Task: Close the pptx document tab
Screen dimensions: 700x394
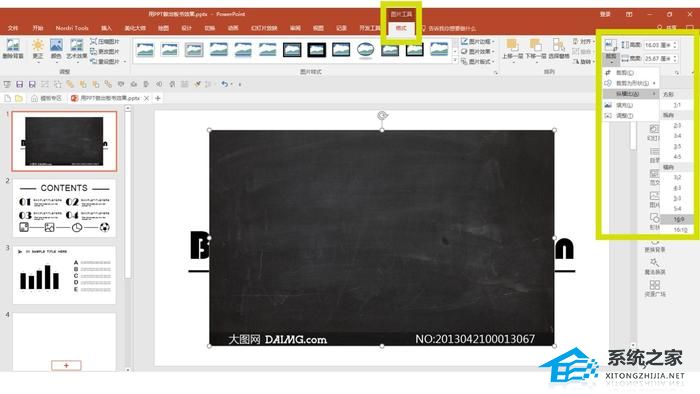Action: click(x=146, y=98)
